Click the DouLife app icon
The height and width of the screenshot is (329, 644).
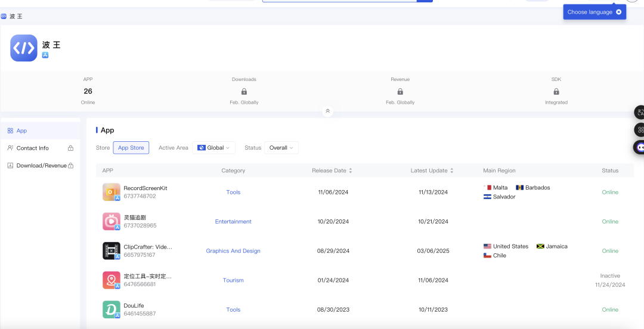[112, 310]
